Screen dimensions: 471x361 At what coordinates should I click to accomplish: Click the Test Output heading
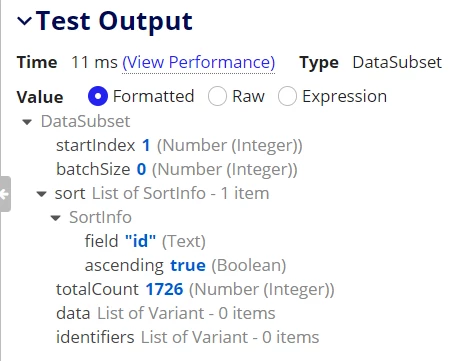pos(114,21)
